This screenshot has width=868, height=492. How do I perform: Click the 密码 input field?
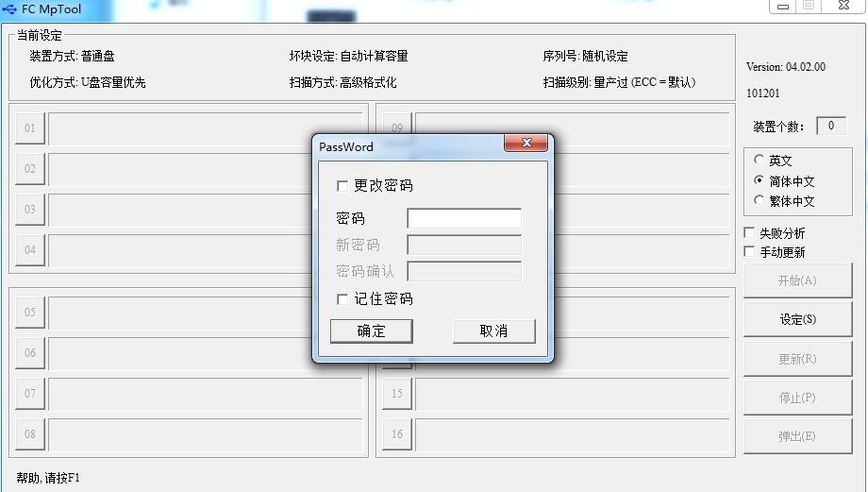(464, 218)
